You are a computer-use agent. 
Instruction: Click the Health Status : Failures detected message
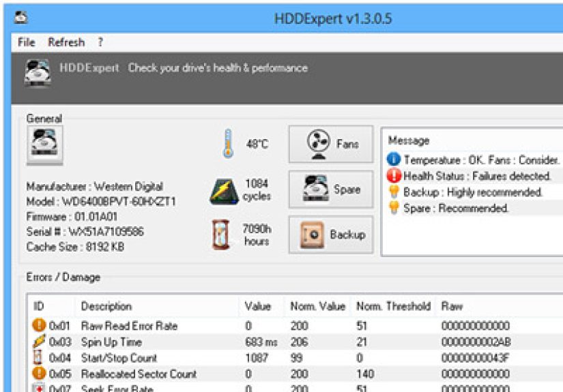477,176
